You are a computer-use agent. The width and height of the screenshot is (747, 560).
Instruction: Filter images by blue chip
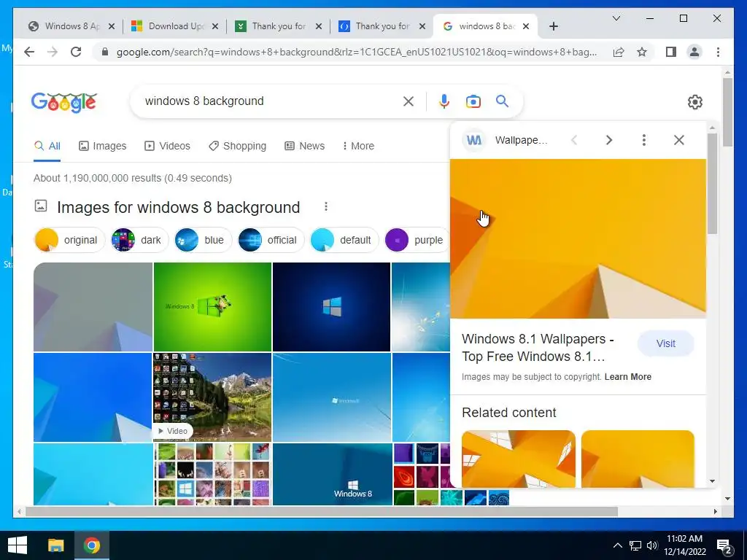(x=203, y=240)
